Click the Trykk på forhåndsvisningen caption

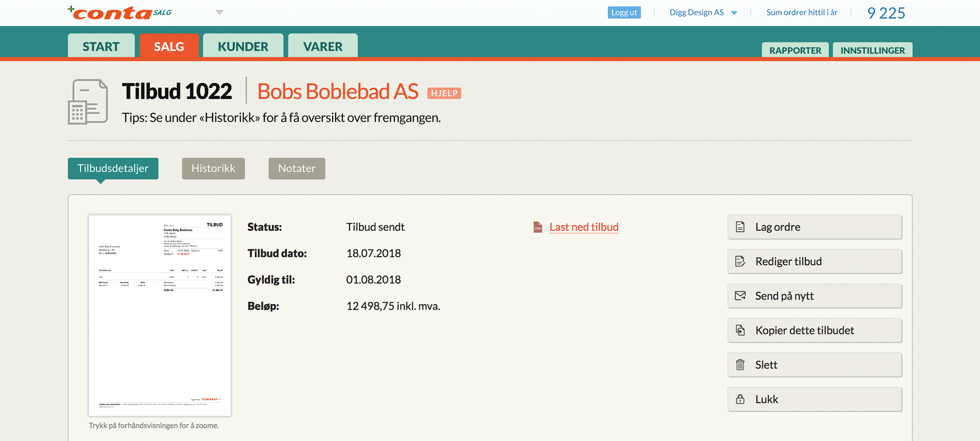[x=154, y=426]
